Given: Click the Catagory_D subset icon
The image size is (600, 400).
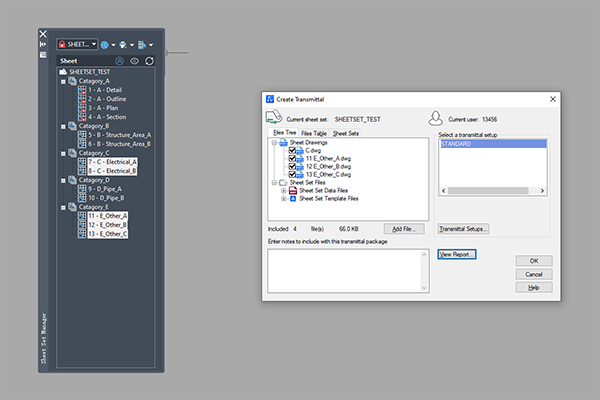Looking at the screenshot, I should [x=72, y=180].
